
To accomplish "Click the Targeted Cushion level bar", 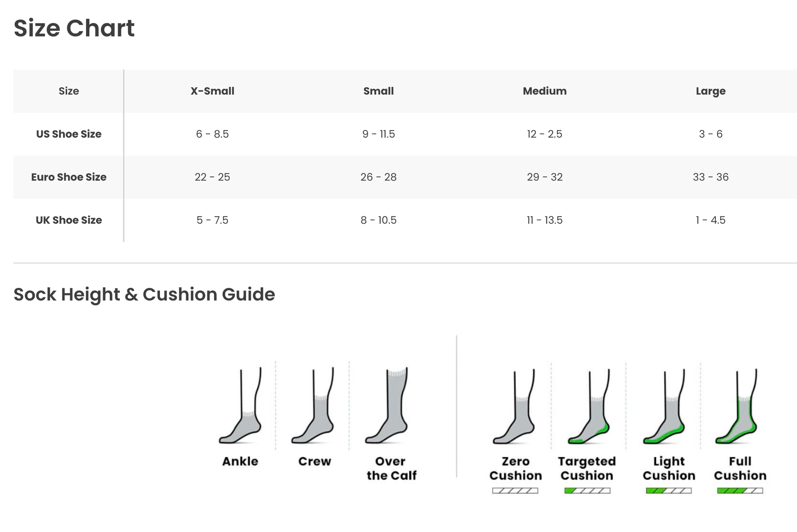I will [x=587, y=491].
